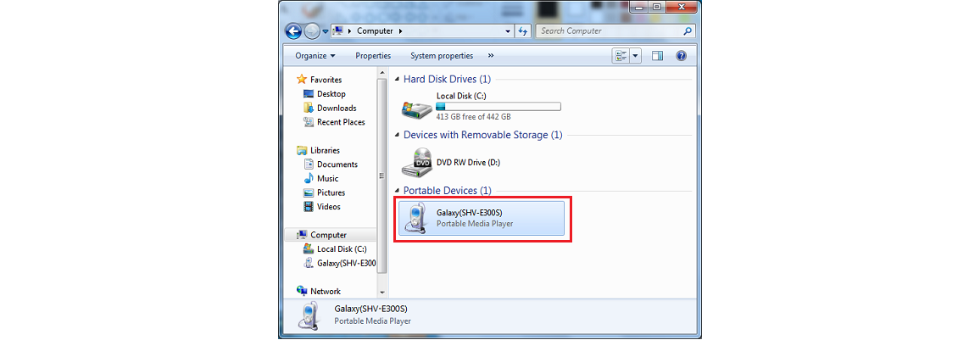Click the Help question mark icon
This screenshot has width=980, height=340.
[682, 56]
